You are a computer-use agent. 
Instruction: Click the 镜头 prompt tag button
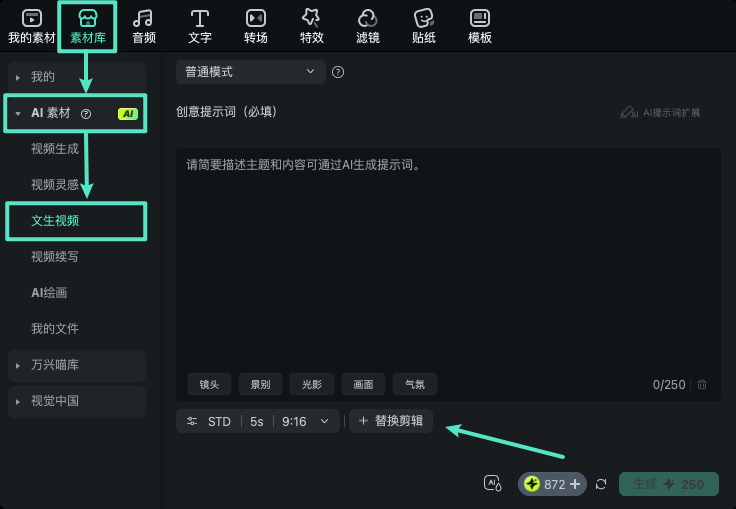pyautogui.click(x=209, y=385)
